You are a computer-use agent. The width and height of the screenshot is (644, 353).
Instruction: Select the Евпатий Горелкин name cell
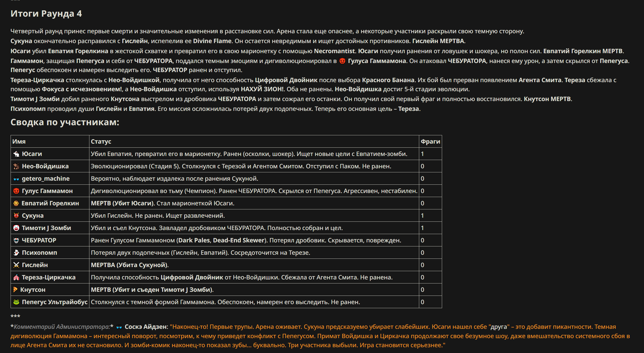[50, 203]
